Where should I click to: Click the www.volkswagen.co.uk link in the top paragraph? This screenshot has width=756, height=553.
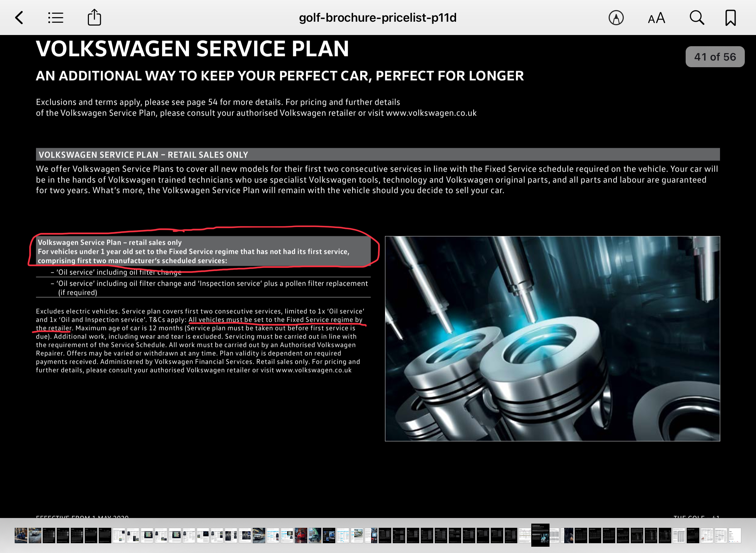[x=431, y=113]
